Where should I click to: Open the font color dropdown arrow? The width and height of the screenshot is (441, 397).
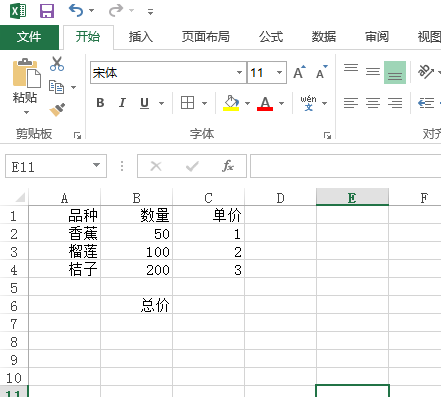point(281,103)
